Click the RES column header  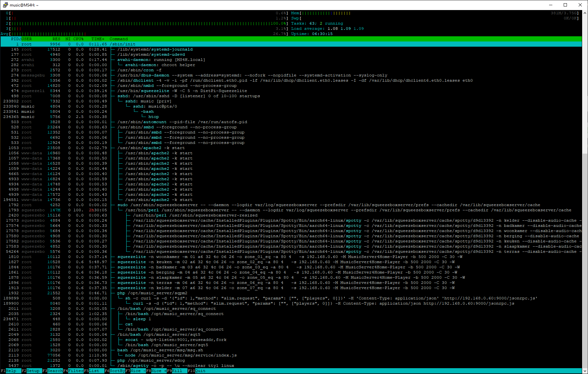[56, 39]
